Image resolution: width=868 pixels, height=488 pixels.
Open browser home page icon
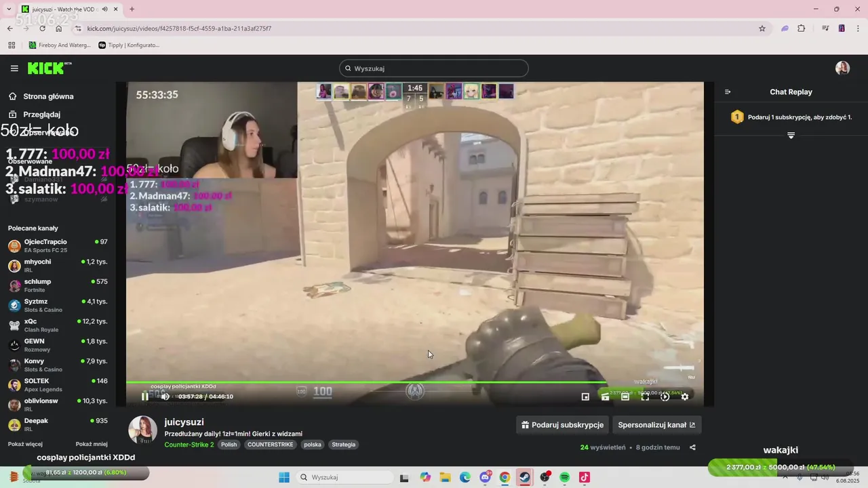pyautogui.click(x=59, y=28)
